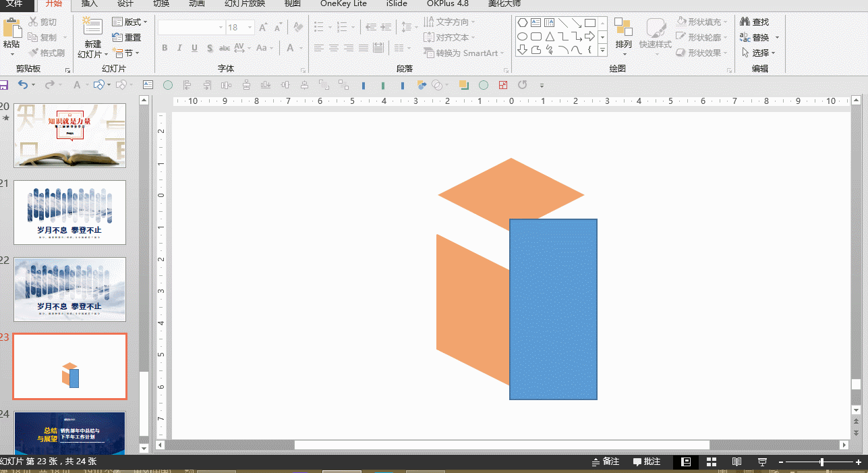This screenshot has width=868, height=473.
Task: Open the Section (节) dropdown
Action: [x=127, y=53]
